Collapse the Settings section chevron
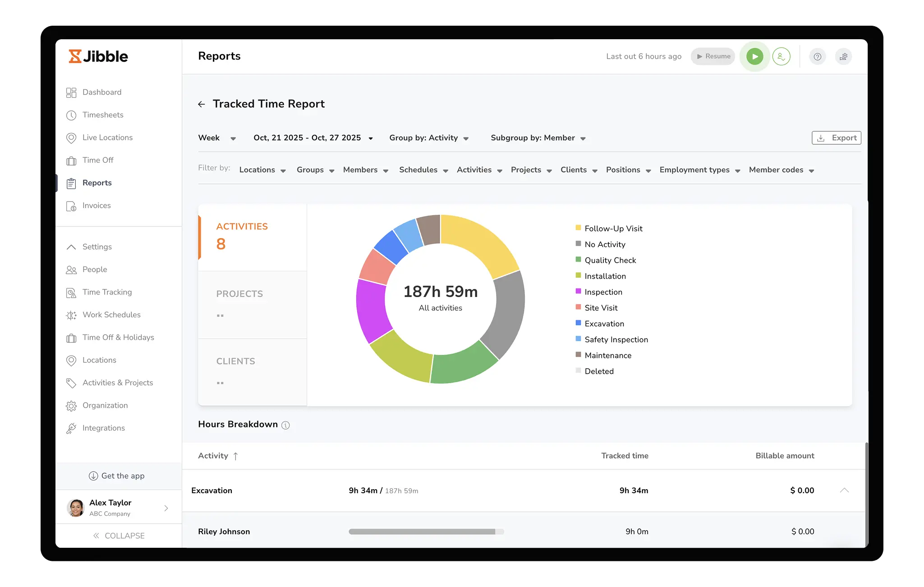 tap(71, 247)
